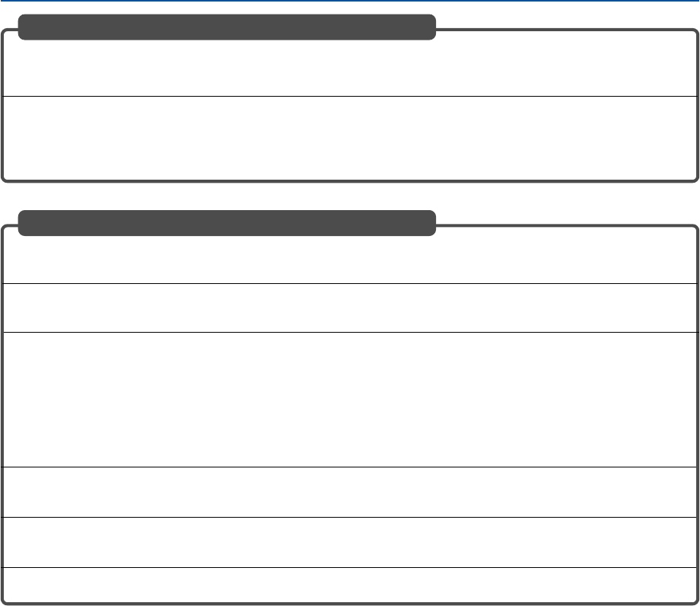Click the fourth divider line in lower panel
This screenshot has width=700, height=606.
(350, 517)
